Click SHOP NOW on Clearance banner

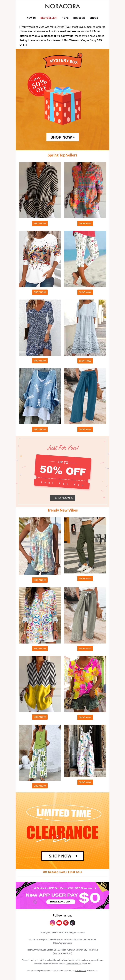tap(62, 856)
